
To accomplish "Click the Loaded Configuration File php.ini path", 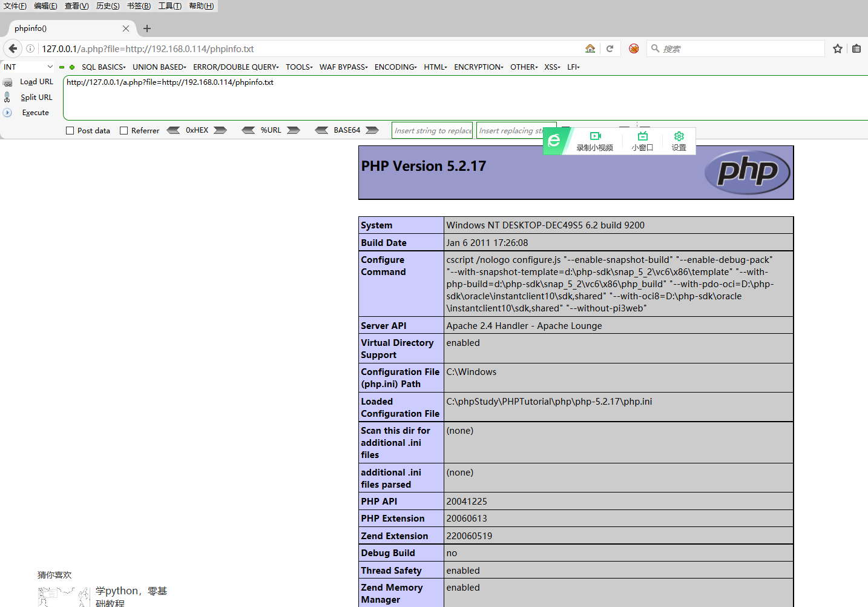I will tap(549, 402).
